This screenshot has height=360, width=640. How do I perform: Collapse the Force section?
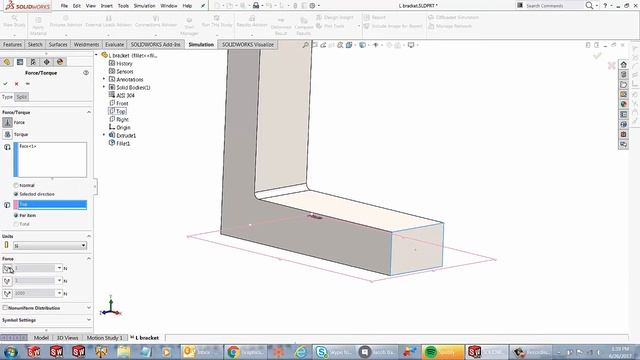(89, 259)
